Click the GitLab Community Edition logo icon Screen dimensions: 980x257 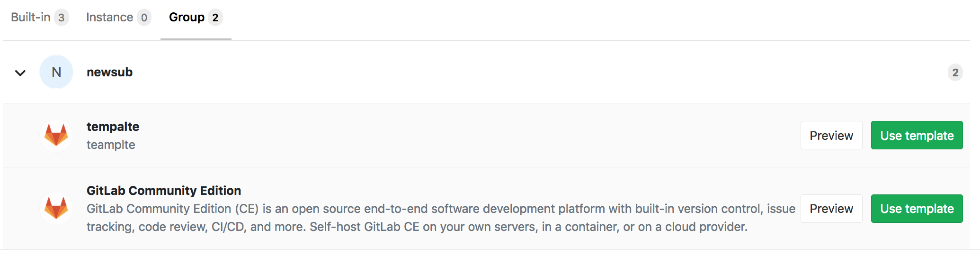click(56, 208)
